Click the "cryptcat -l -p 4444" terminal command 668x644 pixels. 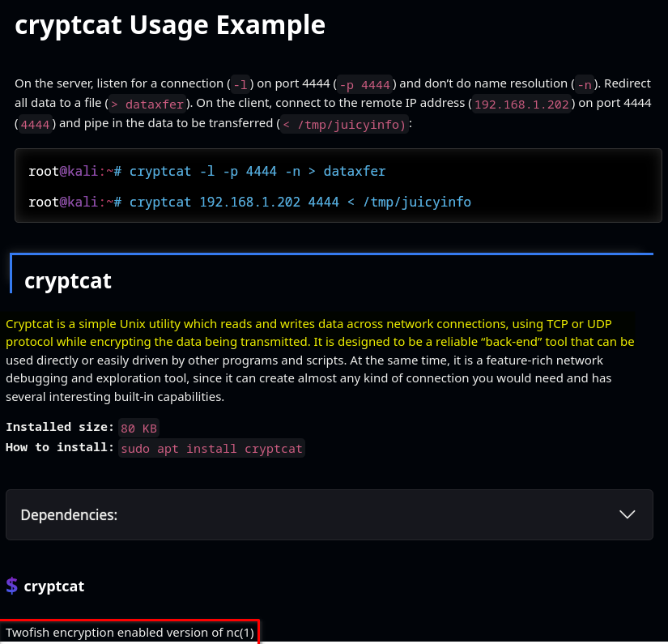pyautogui.click(x=257, y=171)
